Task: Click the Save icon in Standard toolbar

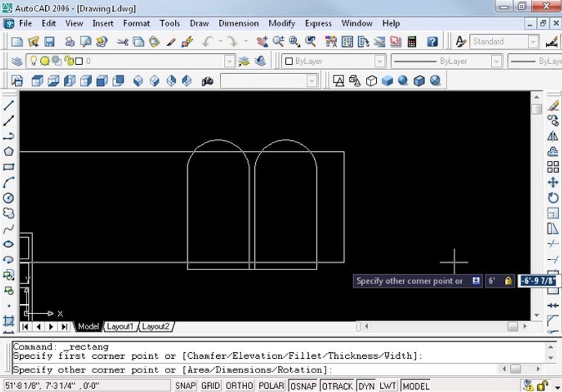Action: 49,41
